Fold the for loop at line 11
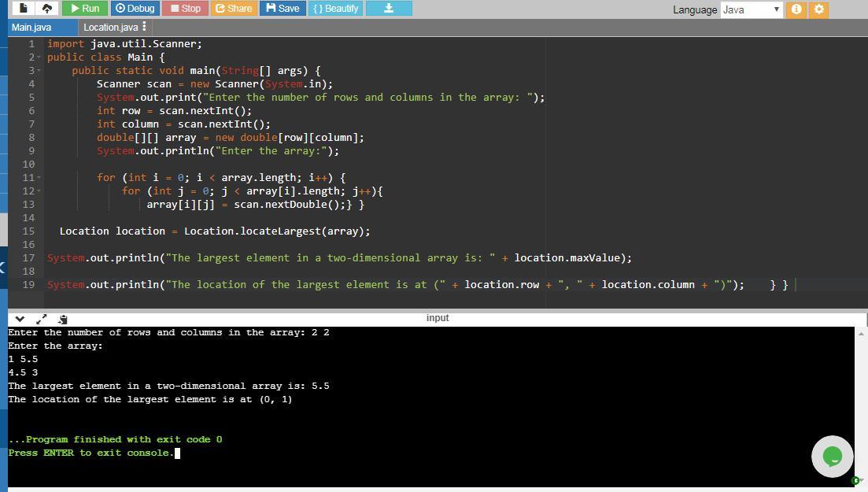Viewport: 868px width, 492px height. pos(38,178)
